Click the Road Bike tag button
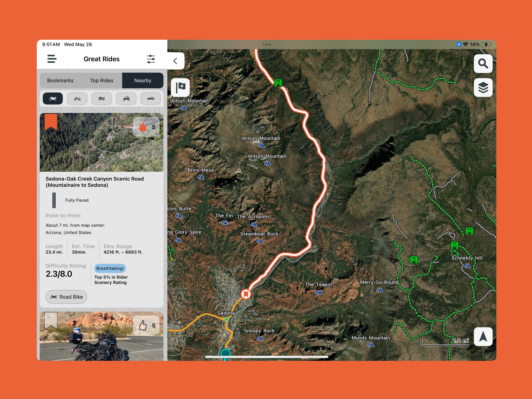 coord(66,297)
